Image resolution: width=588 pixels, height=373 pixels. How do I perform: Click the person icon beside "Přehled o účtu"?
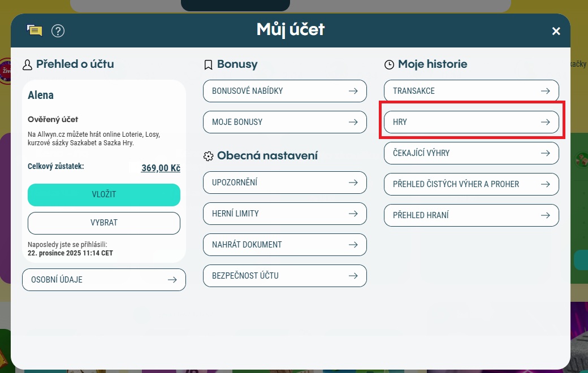coord(27,64)
